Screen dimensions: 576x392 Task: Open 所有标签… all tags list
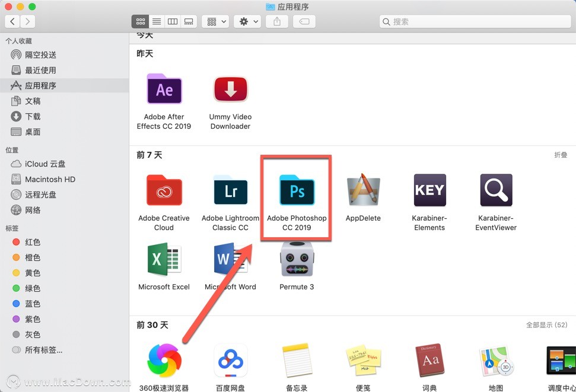[64, 350]
